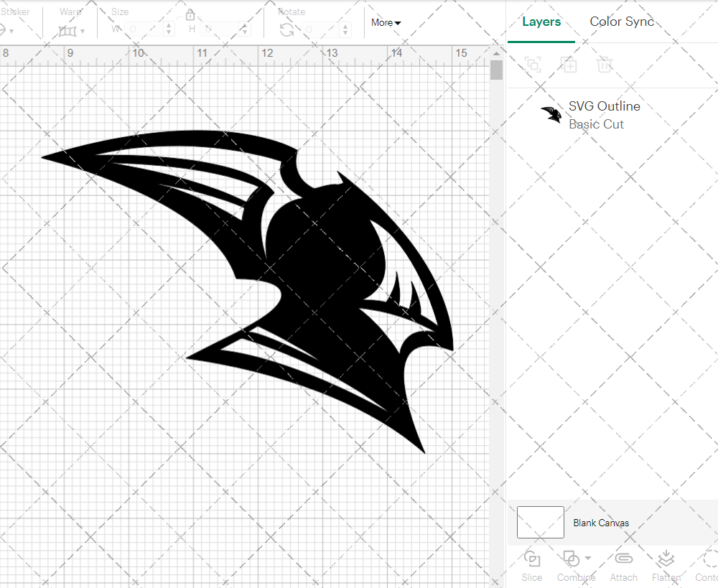
Task: Click the delete layer trash icon
Action: click(605, 65)
